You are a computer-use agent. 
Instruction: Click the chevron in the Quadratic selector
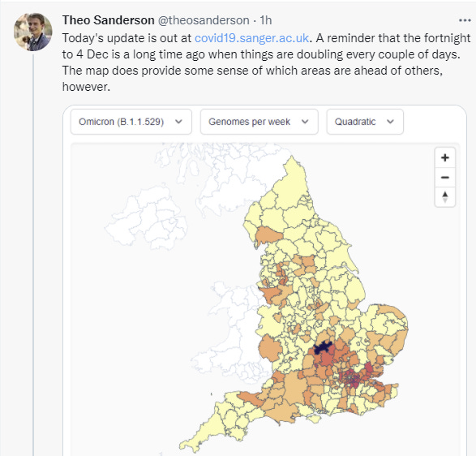[390, 122]
